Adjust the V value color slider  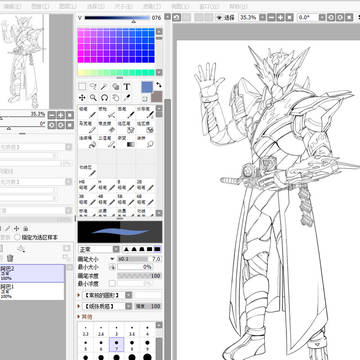(x=117, y=18)
